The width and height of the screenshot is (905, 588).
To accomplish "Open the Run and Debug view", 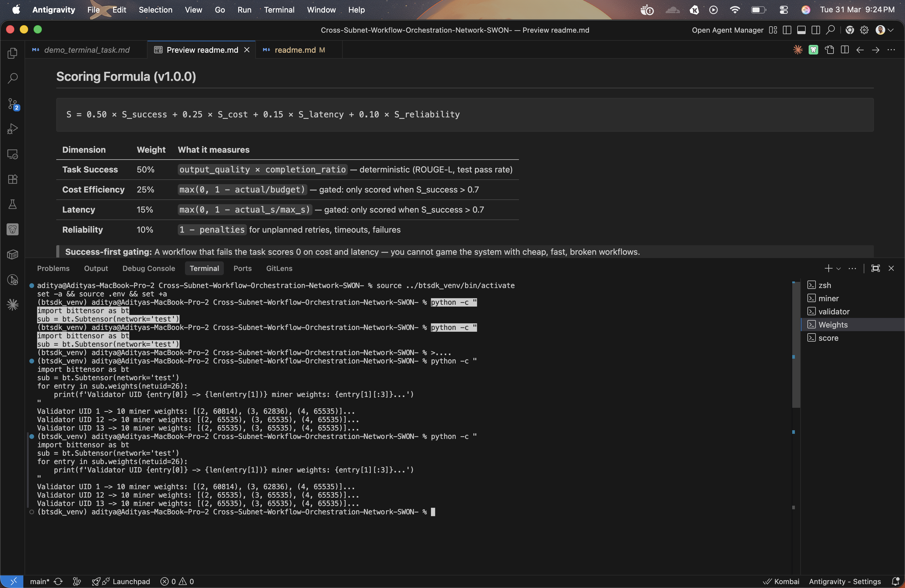I will tap(13, 129).
